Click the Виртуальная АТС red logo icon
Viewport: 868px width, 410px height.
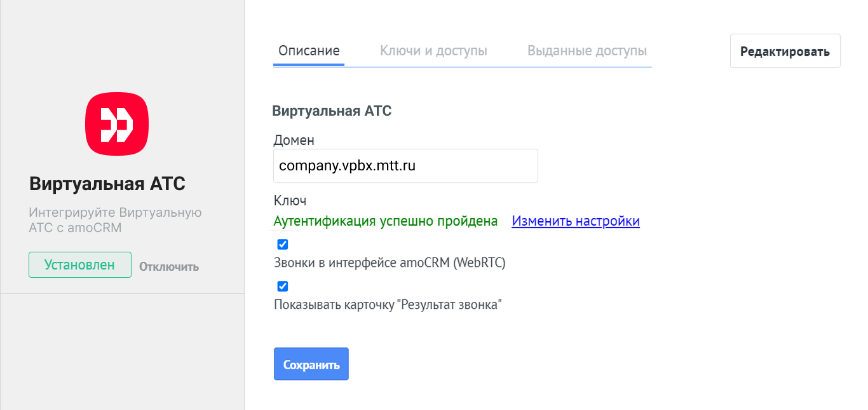pyautogui.click(x=117, y=124)
